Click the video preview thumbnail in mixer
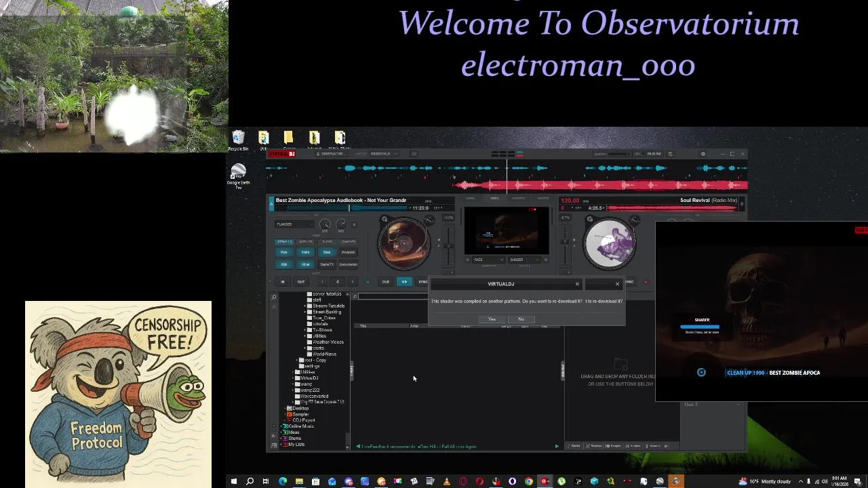The image size is (868, 488). click(x=507, y=231)
